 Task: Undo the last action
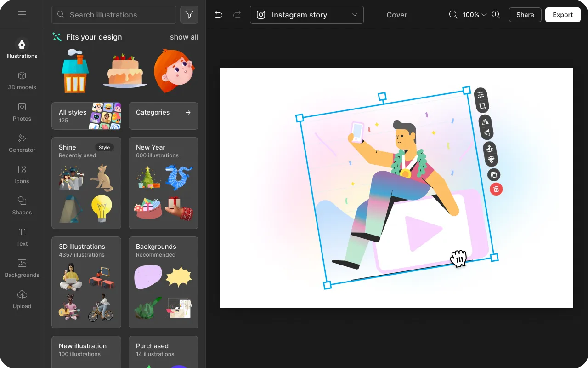219,15
